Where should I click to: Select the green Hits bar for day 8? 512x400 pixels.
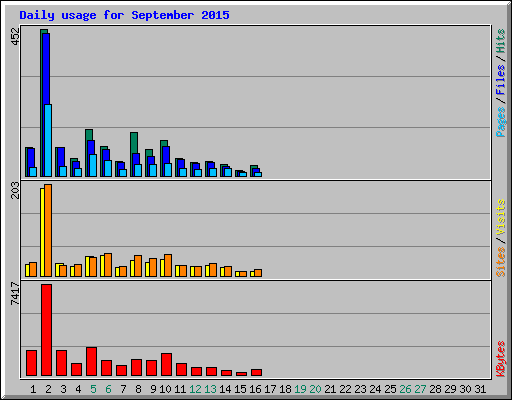(134, 143)
